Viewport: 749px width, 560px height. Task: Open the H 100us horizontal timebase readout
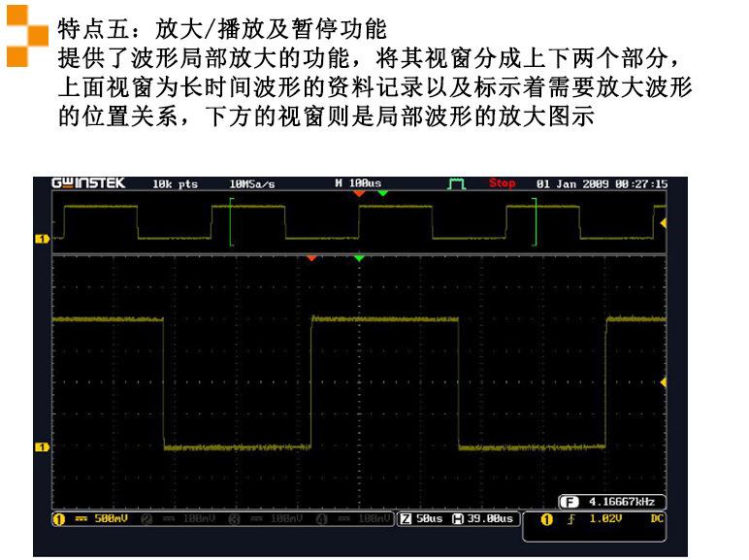358,183
